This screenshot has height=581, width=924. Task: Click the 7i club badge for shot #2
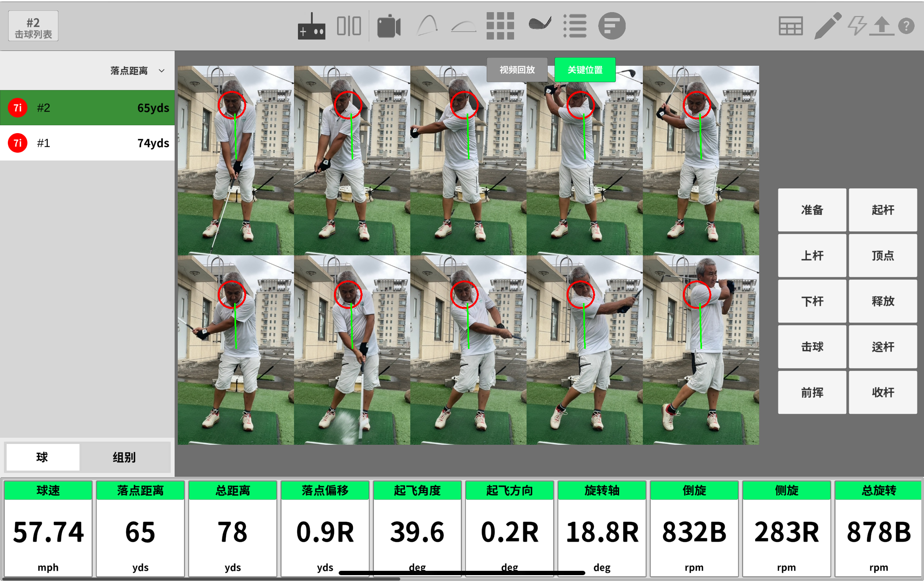[x=18, y=108]
